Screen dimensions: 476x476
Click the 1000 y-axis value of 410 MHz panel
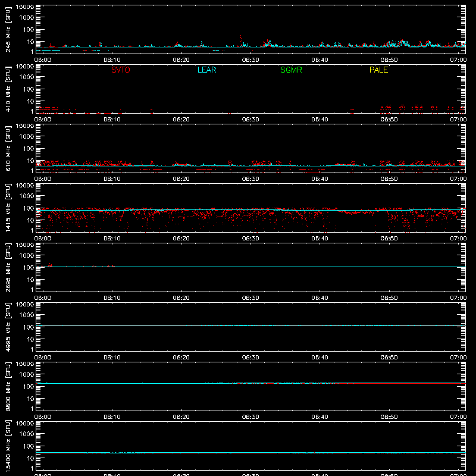click(27, 77)
